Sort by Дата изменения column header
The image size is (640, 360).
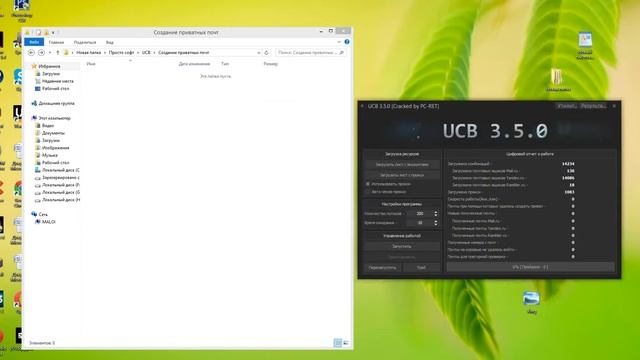194,64
